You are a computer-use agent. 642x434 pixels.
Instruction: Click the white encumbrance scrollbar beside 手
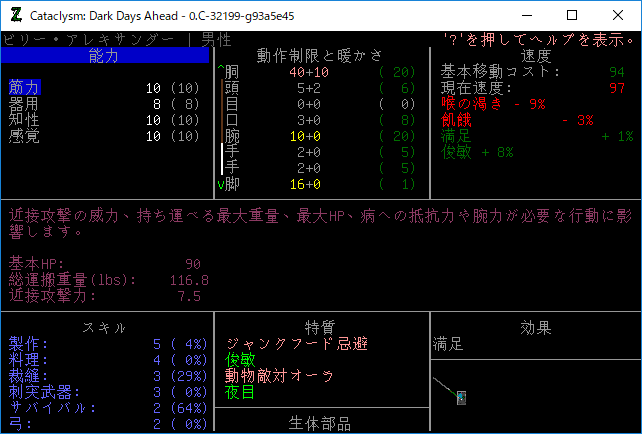tap(221, 159)
